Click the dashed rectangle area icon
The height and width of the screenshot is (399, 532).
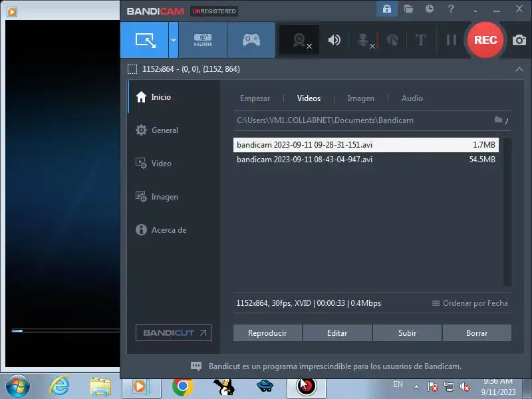tap(132, 69)
